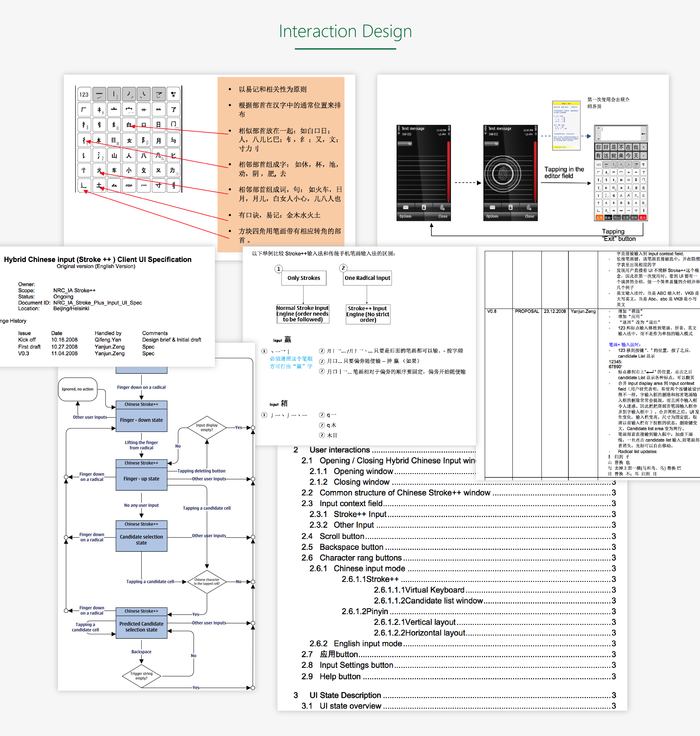
Task: Tap the punctuation key on large keyboard
Action: click(173, 95)
